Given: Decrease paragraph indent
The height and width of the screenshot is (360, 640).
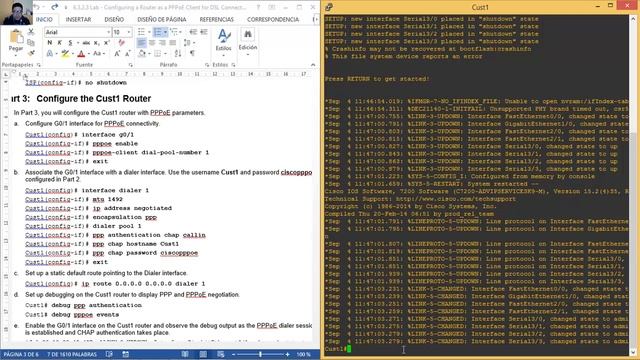Looking at the screenshot, I should [x=193, y=32].
